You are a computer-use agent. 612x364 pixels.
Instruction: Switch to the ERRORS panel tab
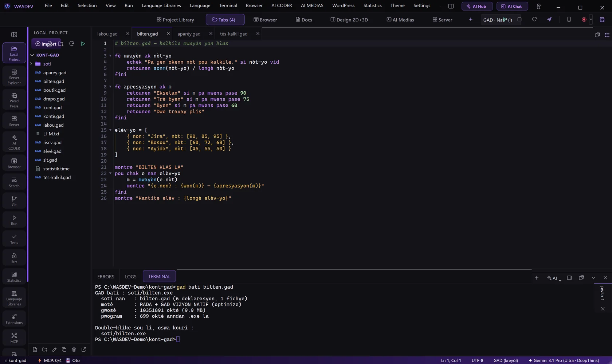106,277
